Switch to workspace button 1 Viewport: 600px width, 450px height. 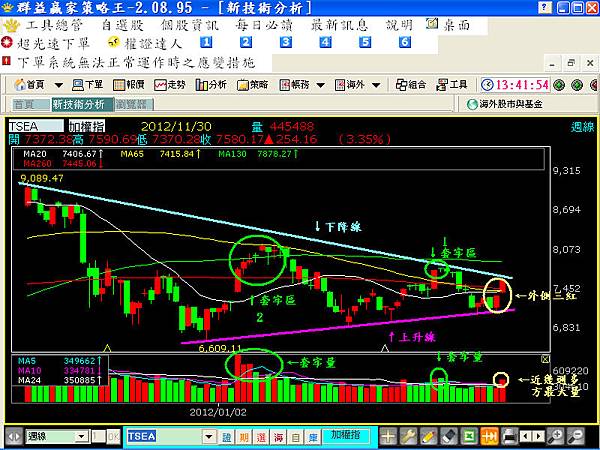coord(206,42)
